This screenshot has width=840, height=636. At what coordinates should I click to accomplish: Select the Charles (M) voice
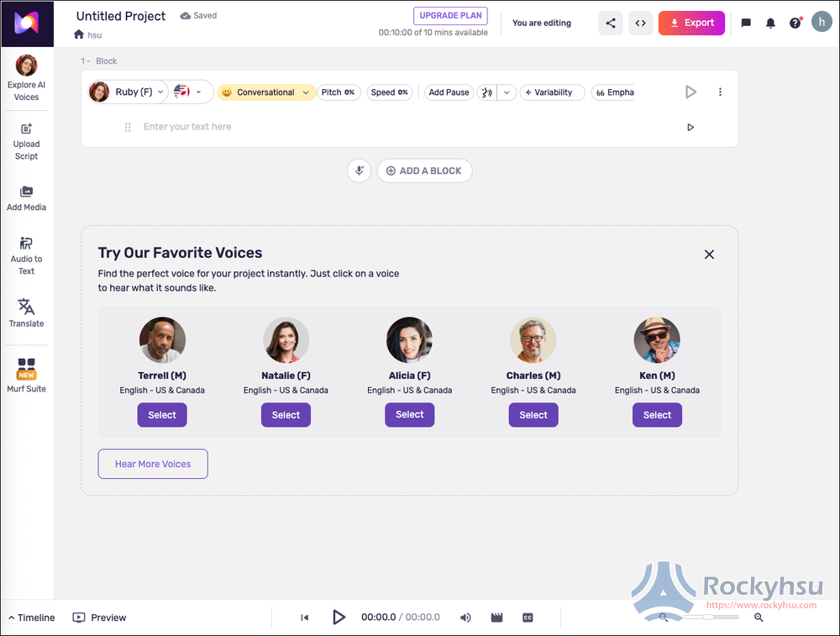click(x=533, y=415)
